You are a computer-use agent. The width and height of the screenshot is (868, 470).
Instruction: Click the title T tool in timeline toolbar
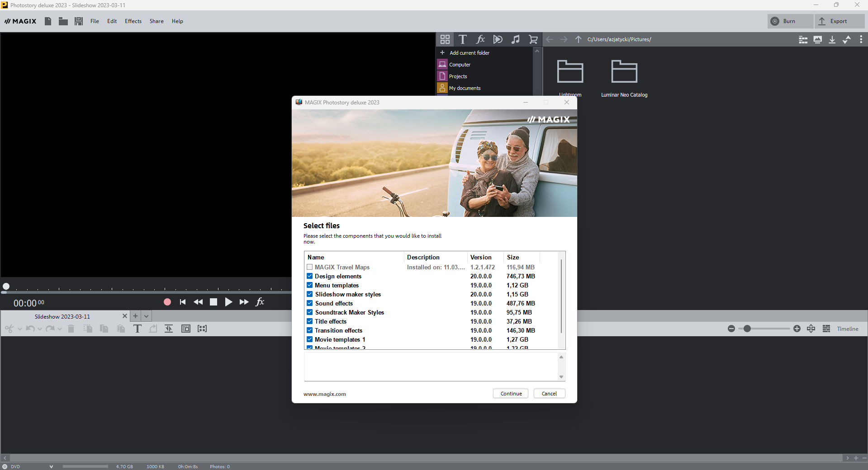click(x=138, y=329)
